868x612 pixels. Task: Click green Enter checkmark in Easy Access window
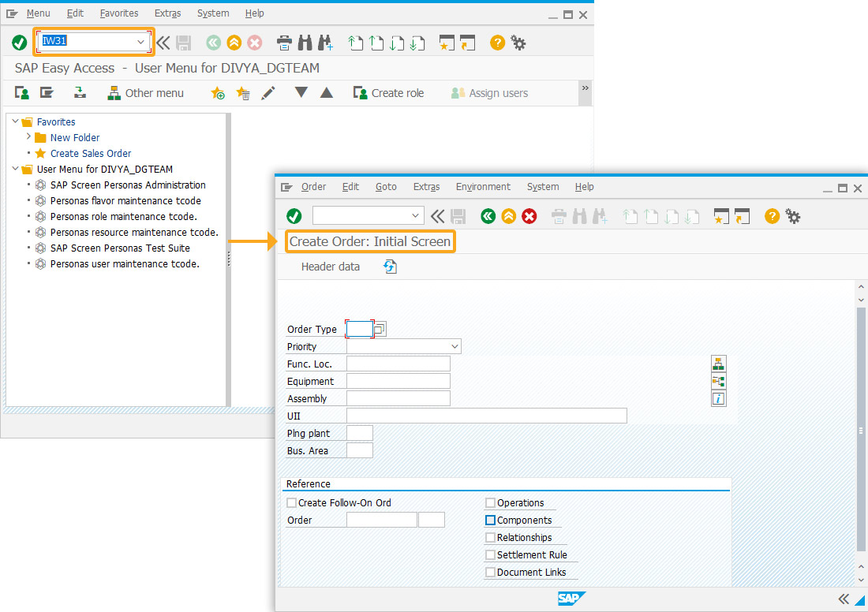20,43
